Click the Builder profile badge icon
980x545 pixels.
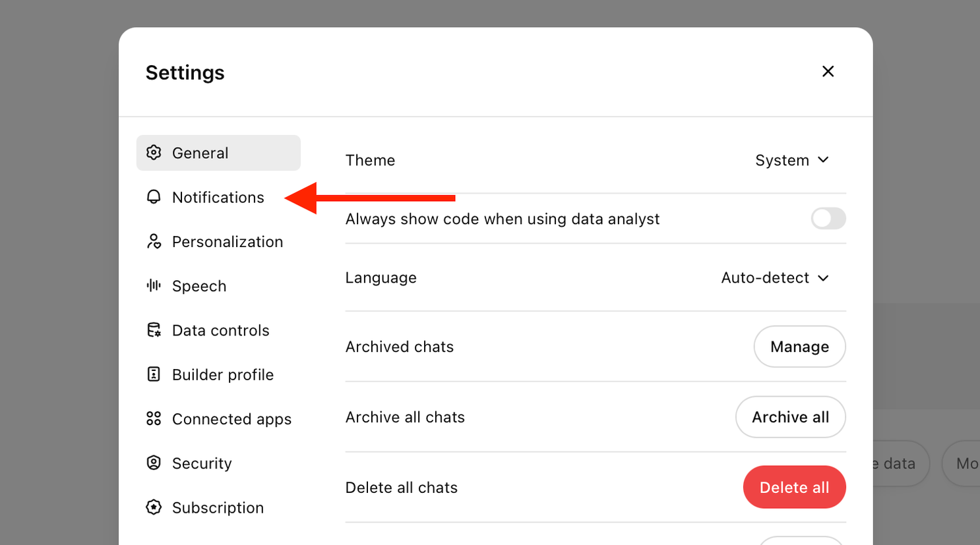click(154, 374)
